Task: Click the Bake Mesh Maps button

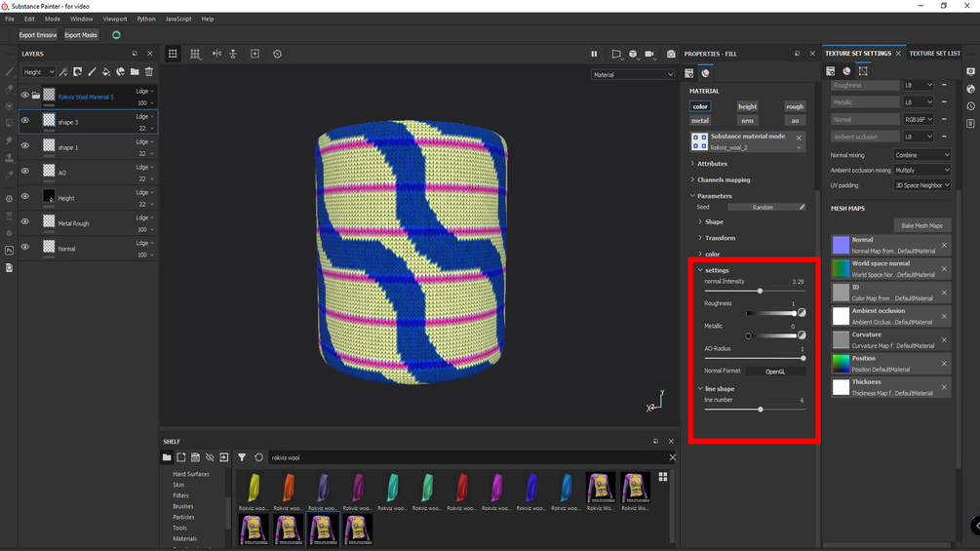Action: [x=921, y=225]
